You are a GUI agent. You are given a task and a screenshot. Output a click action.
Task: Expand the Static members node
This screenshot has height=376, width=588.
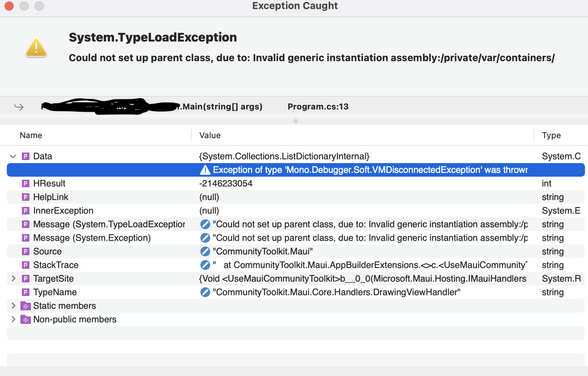tap(14, 306)
